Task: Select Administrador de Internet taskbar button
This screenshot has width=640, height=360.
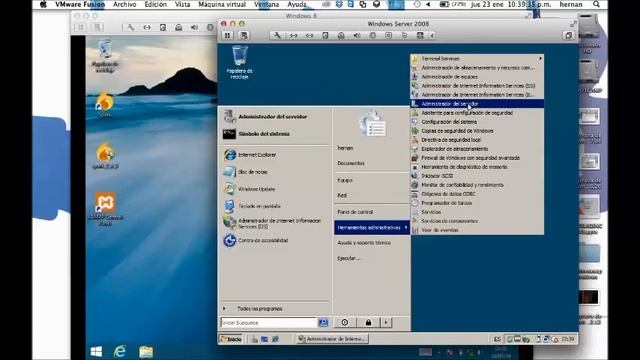Action: coord(332,339)
